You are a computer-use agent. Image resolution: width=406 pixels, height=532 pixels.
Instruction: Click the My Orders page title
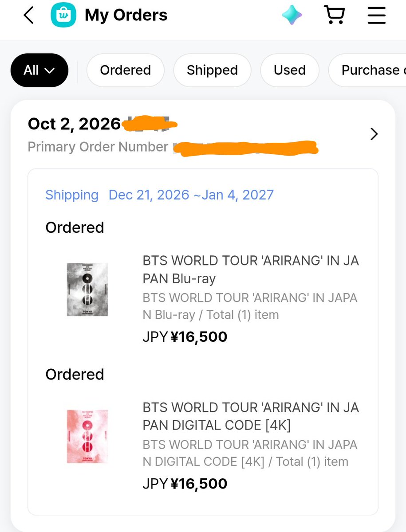pyautogui.click(x=126, y=16)
